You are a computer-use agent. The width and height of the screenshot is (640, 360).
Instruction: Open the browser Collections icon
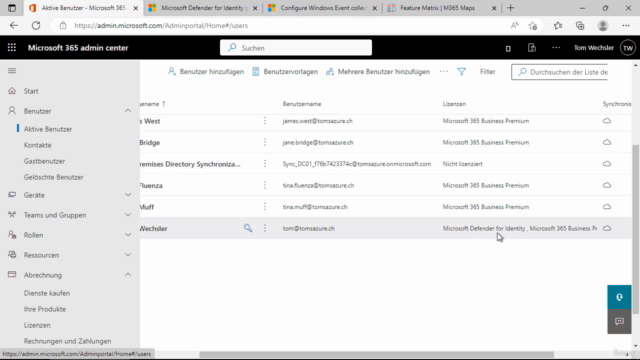[x=580, y=26]
